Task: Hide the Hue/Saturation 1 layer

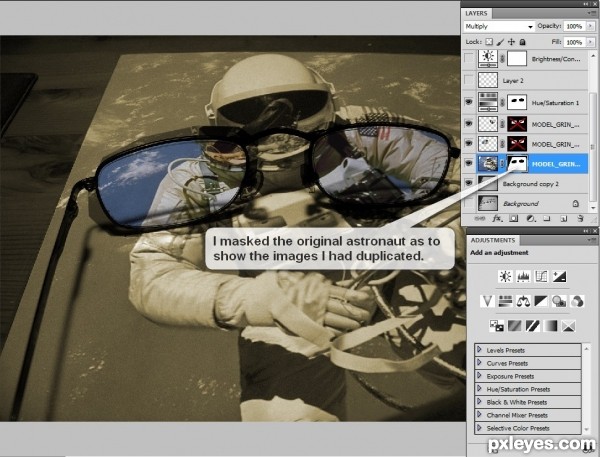Action: click(468, 102)
